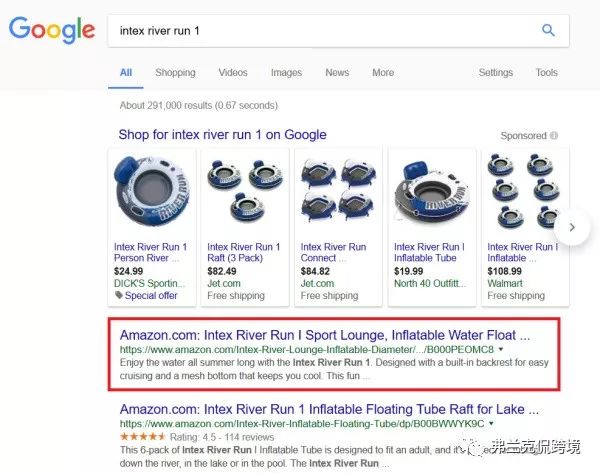Image resolution: width=600 pixels, height=474 pixels.
Task: Click the Sponsored info icon
Action: (554, 136)
